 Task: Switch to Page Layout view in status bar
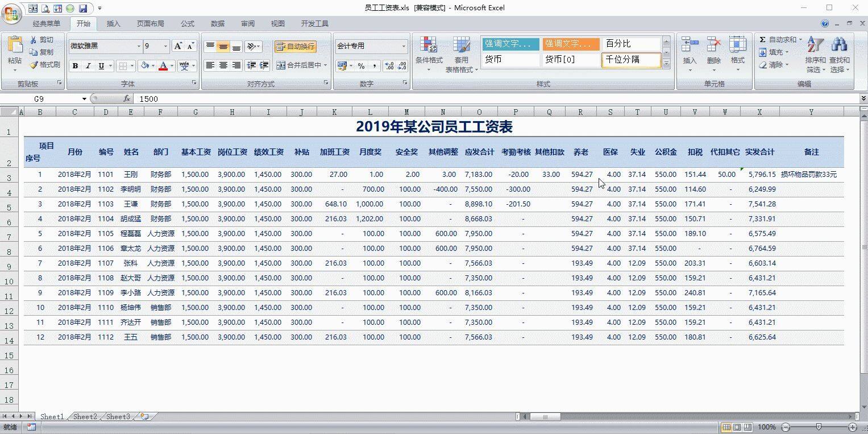point(737,427)
